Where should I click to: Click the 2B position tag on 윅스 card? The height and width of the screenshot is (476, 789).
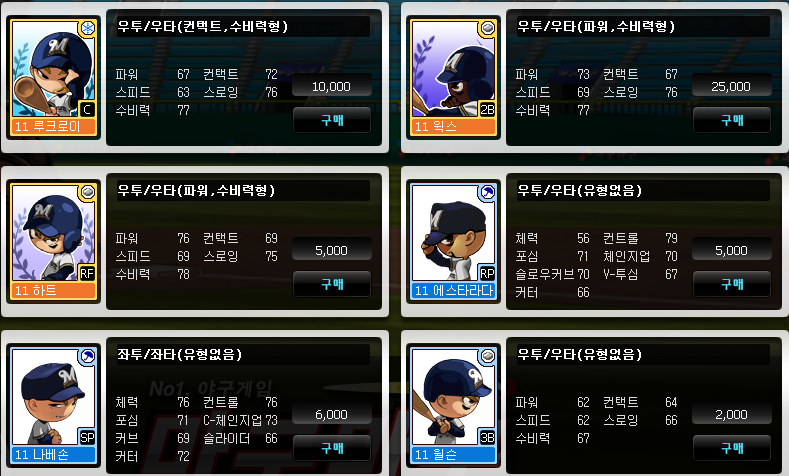[x=487, y=109]
